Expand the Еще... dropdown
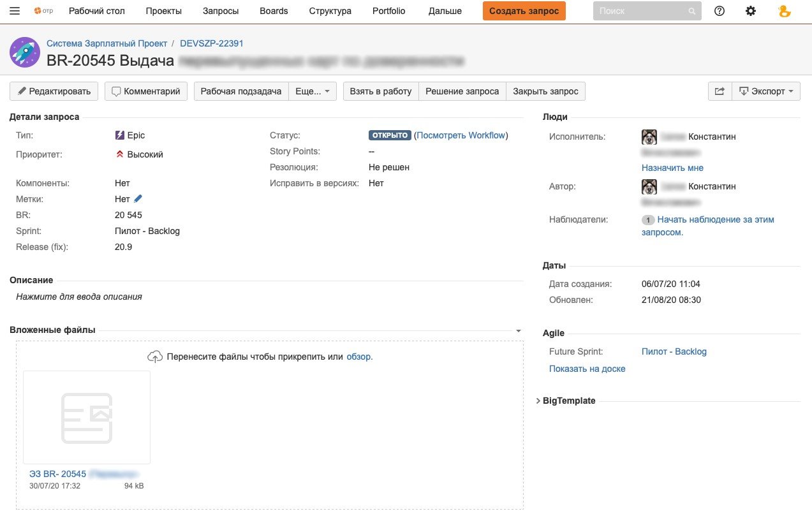812x523 pixels. 313,91
